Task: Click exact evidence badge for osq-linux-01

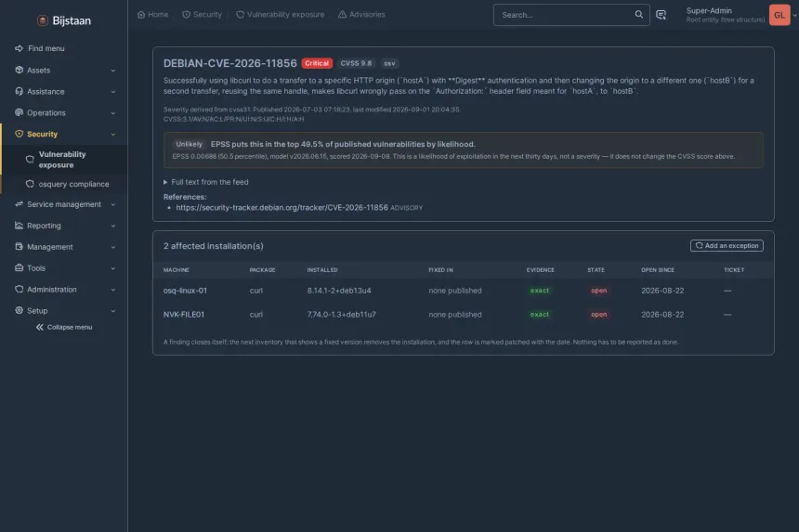Action: tap(540, 291)
